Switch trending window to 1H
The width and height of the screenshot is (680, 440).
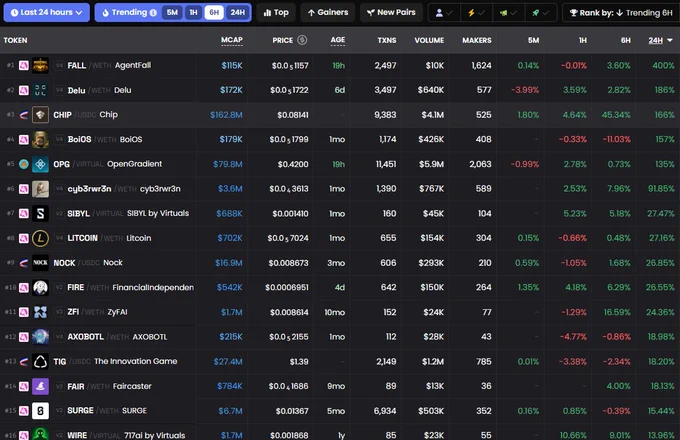193,13
